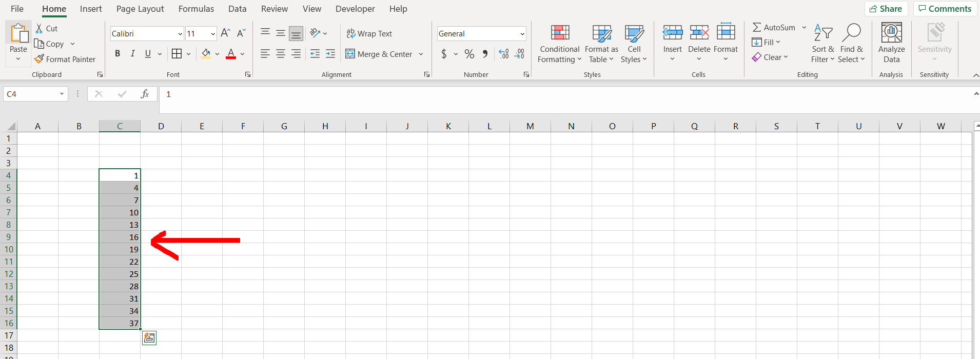Switch to the Data tab
This screenshot has width=980, height=359.
pyautogui.click(x=237, y=9)
